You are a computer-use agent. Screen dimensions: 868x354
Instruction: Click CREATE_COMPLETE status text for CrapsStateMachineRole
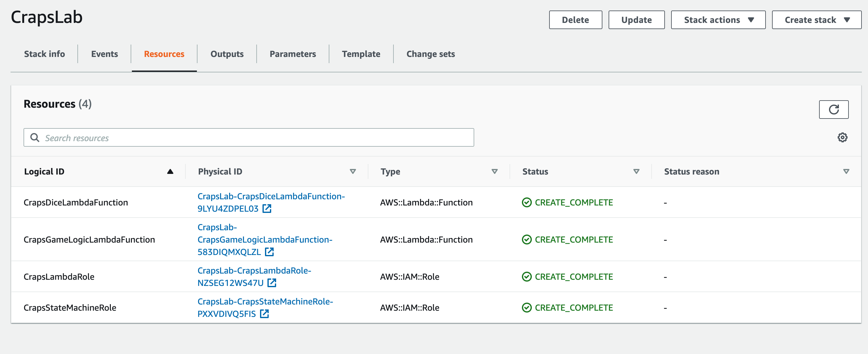pos(574,308)
